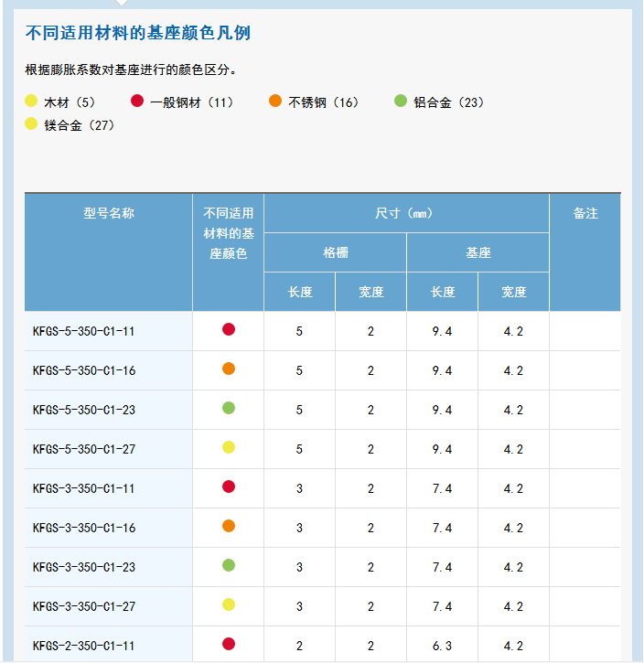
Task: Select model name KFGS-5-350-C1-16
Action: point(84,371)
